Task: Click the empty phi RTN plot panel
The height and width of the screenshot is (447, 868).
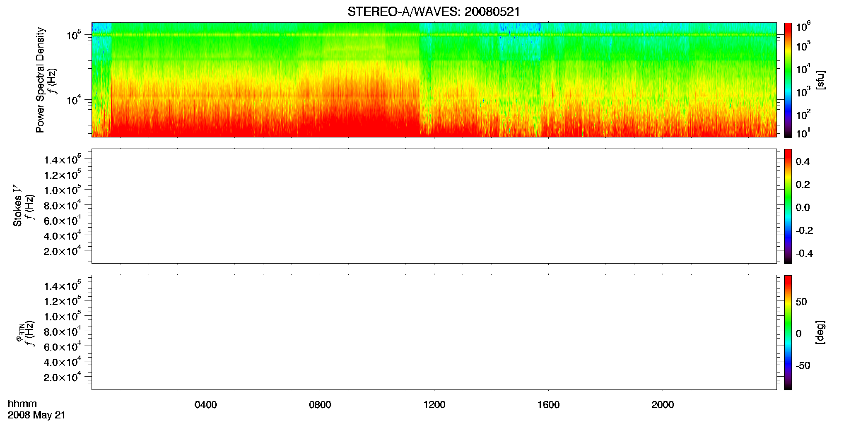Action: (434, 332)
